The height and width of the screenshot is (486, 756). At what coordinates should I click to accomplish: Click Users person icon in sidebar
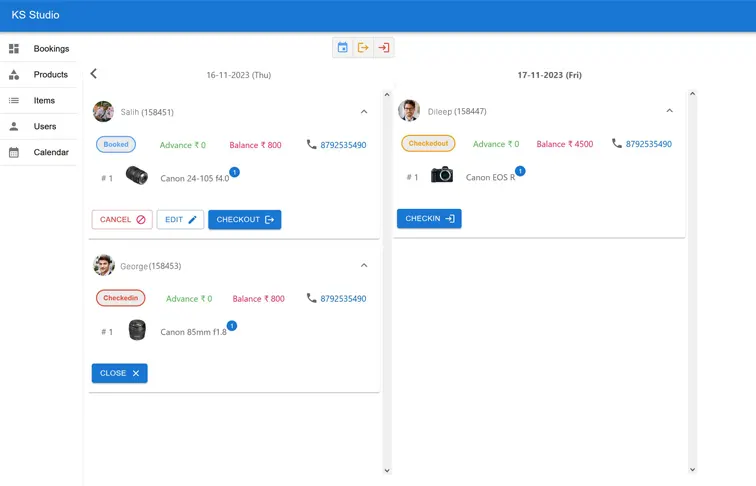pos(14,126)
